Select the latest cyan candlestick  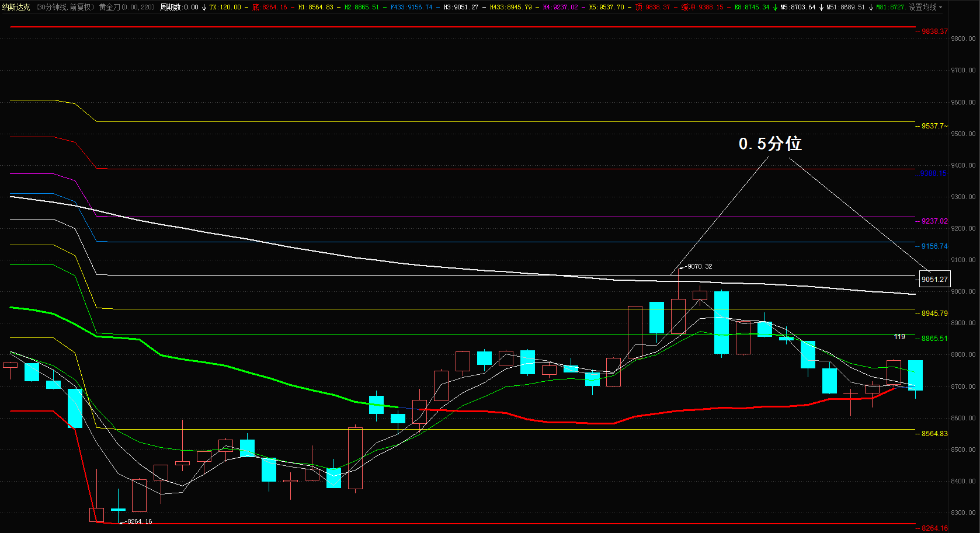click(915, 375)
